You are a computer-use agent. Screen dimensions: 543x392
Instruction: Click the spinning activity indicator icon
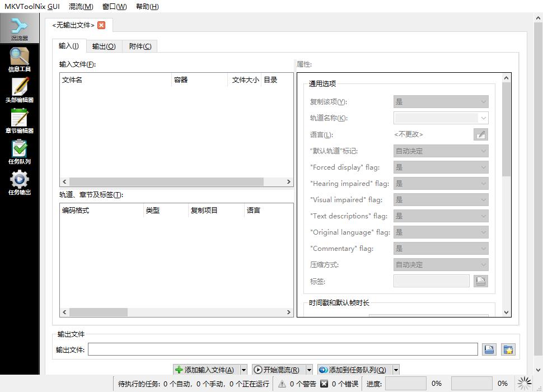pos(525,384)
